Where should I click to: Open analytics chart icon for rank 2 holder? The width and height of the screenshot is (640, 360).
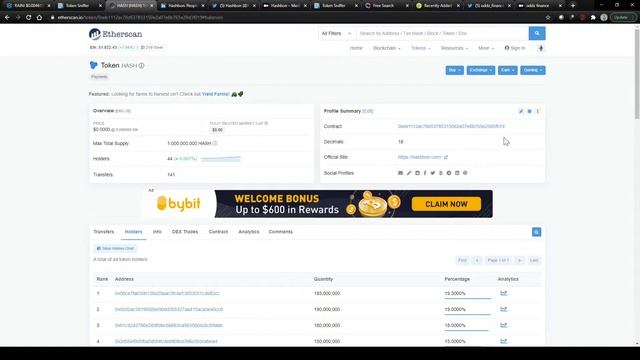[504, 309]
